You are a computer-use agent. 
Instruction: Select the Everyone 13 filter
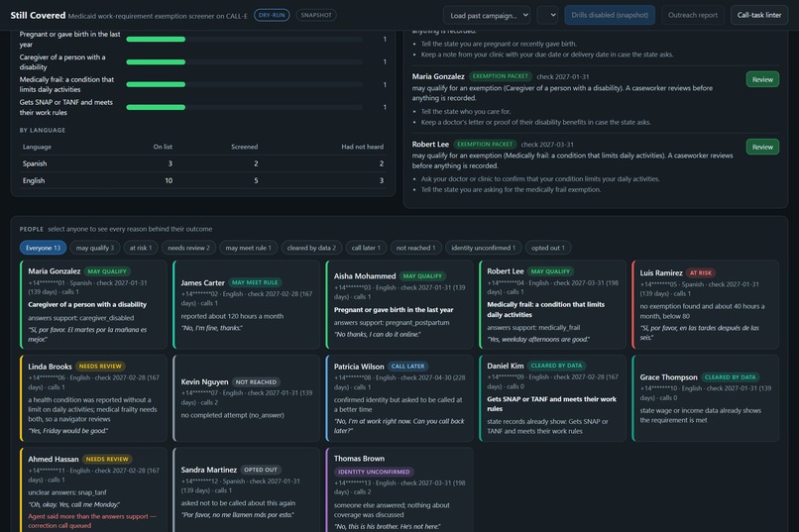point(43,248)
